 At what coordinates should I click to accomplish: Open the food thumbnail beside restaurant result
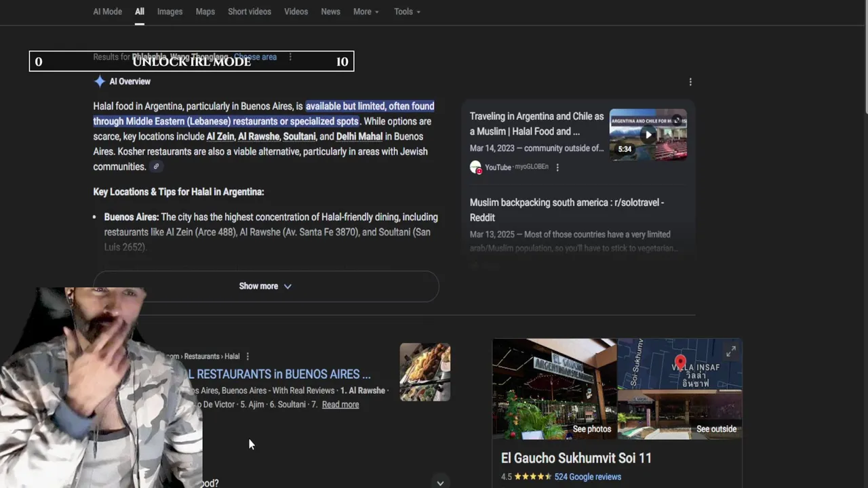tap(425, 372)
